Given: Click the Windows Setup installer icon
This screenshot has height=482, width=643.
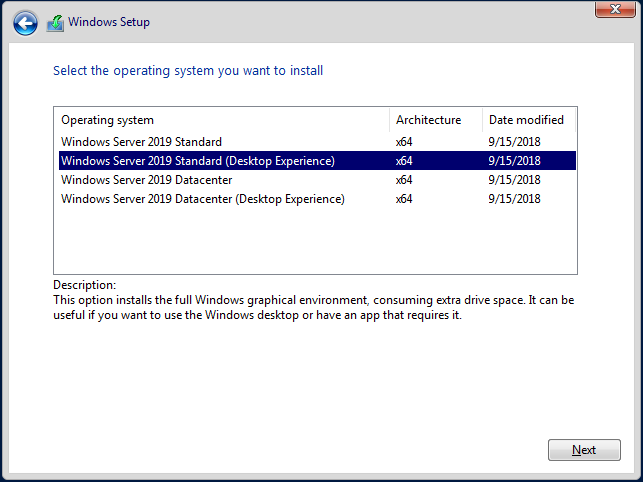Looking at the screenshot, I should point(55,23).
